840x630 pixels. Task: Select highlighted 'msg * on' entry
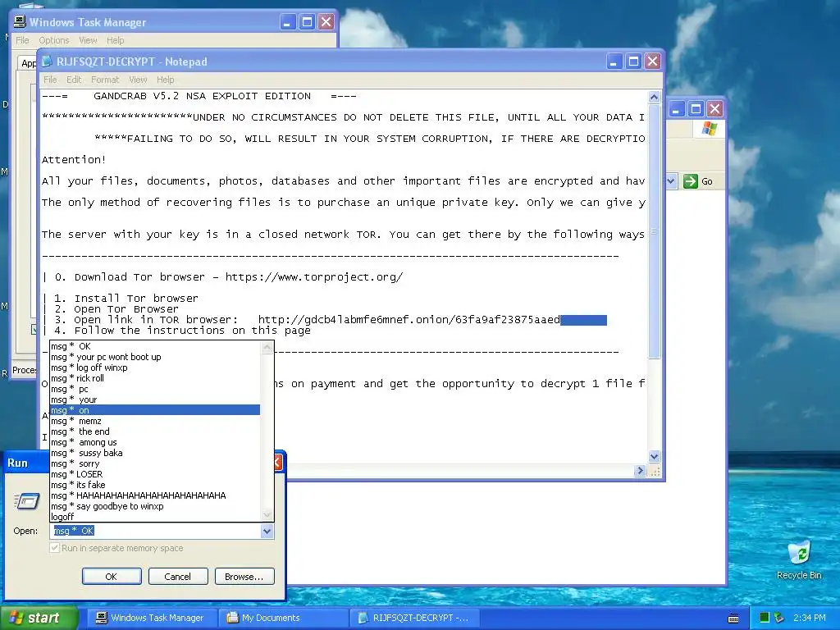(x=155, y=410)
